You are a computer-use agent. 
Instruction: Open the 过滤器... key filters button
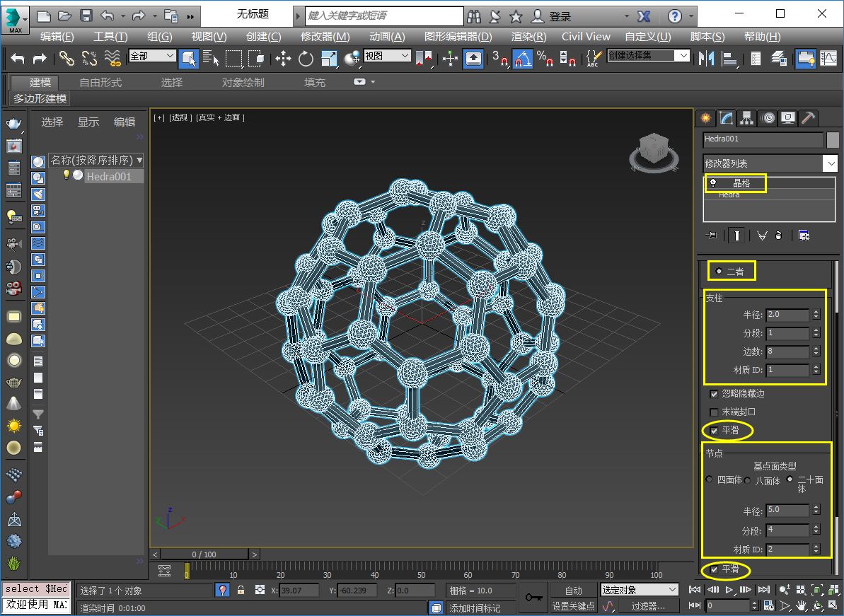tap(649, 606)
